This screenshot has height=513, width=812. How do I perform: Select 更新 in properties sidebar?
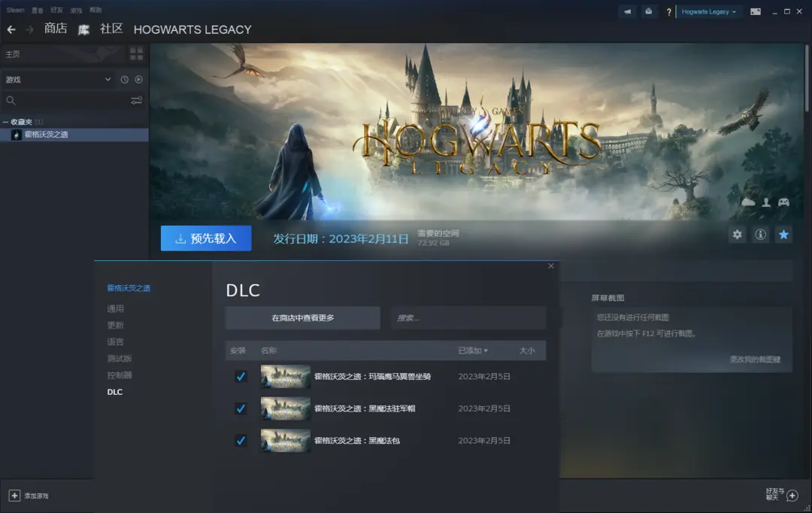click(116, 326)
